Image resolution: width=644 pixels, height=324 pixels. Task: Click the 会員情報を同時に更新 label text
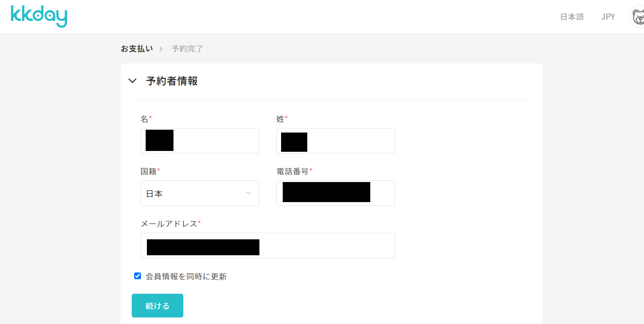tap(186, 277)
